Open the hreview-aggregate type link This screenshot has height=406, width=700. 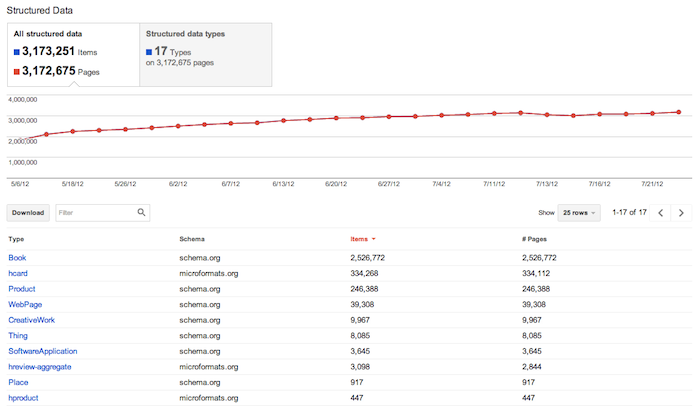(x=39, y=367)
